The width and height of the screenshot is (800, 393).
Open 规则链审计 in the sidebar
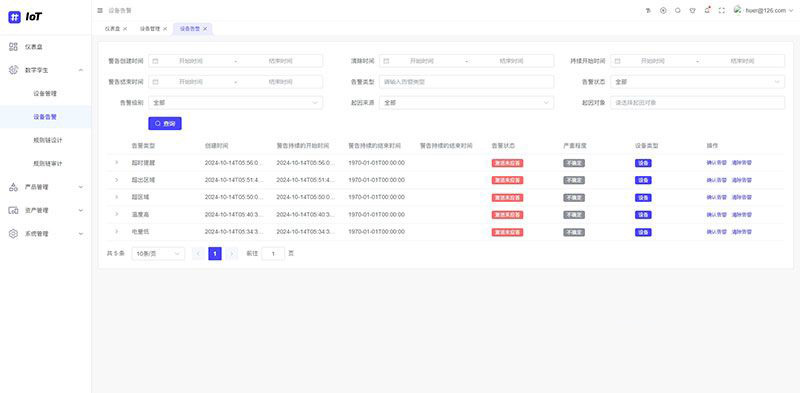(x=47, y=164)
